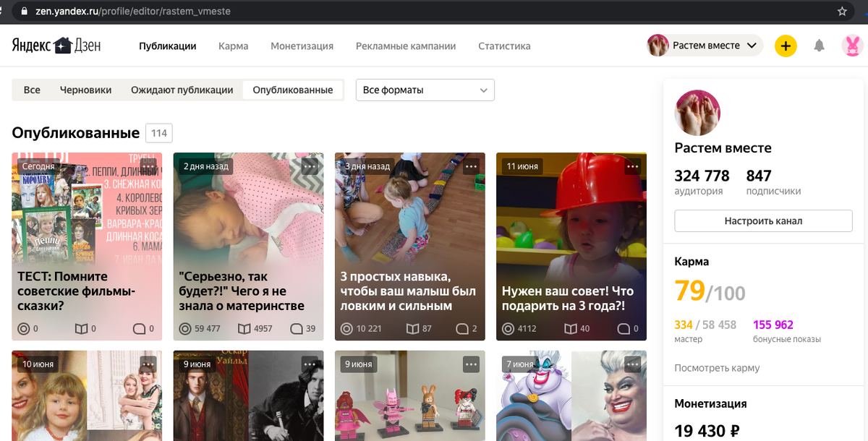Click the 155 962 бонусные показы value
Image resolution: width=868 pixels, height=441 pixels.
773,325
